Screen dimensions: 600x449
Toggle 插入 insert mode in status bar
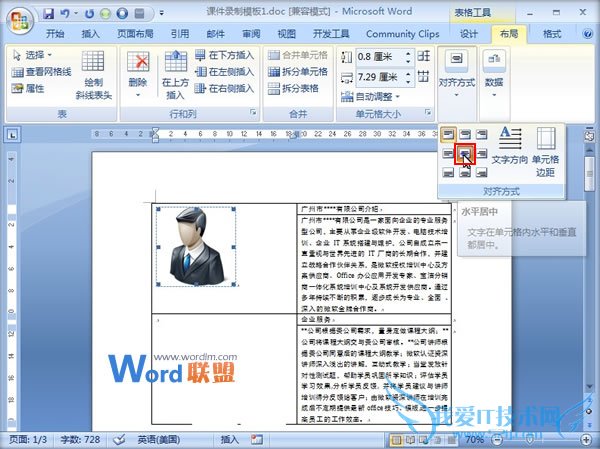[230, 439]
